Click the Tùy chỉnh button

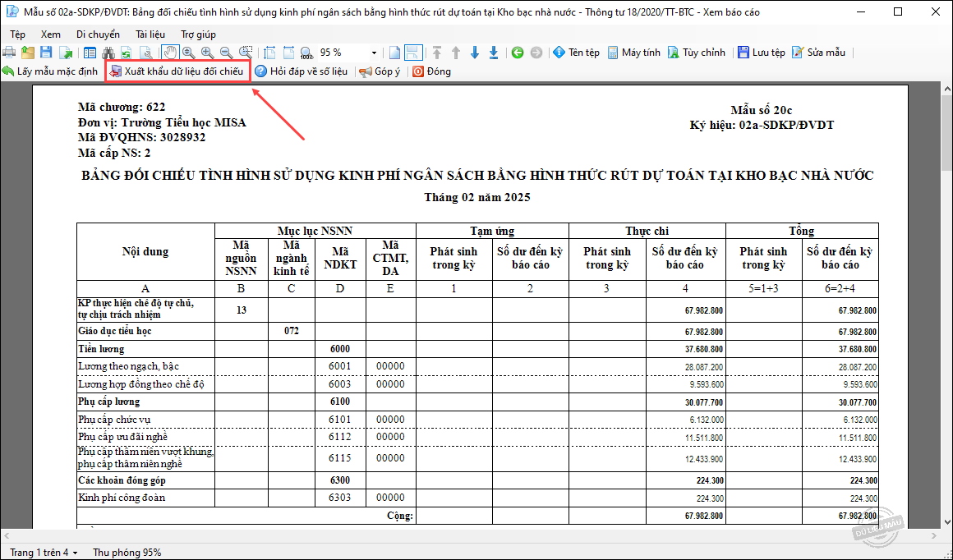tap(697, 53)
